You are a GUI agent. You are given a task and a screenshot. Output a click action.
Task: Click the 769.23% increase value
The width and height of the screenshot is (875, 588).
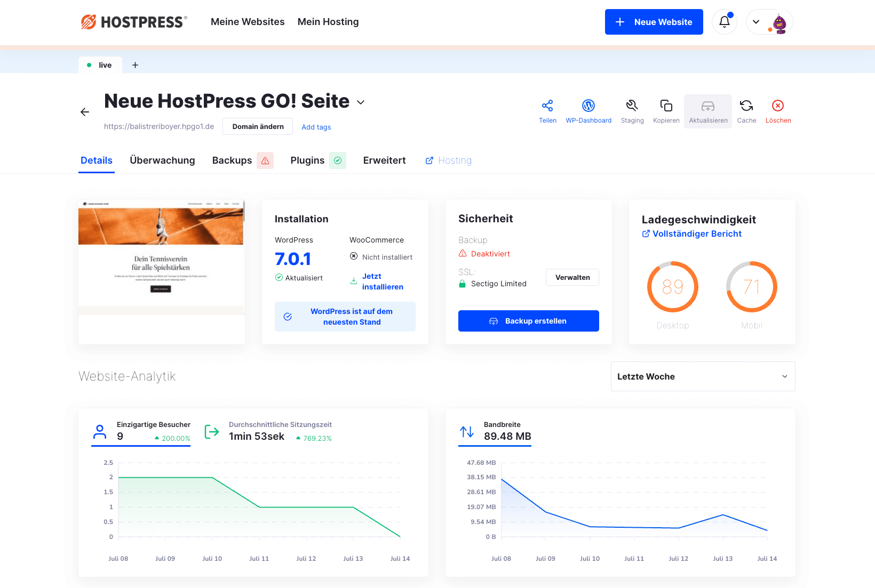coord(317,438)
